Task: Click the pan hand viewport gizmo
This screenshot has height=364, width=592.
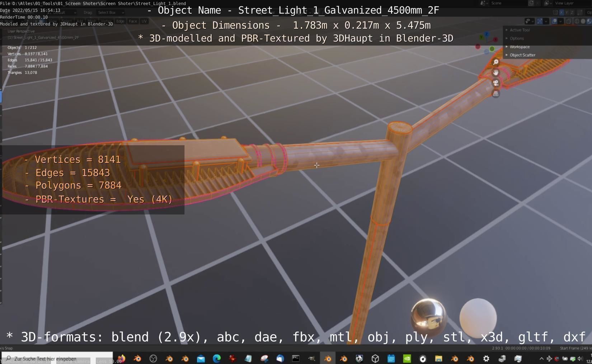Action: pos(495,72)
